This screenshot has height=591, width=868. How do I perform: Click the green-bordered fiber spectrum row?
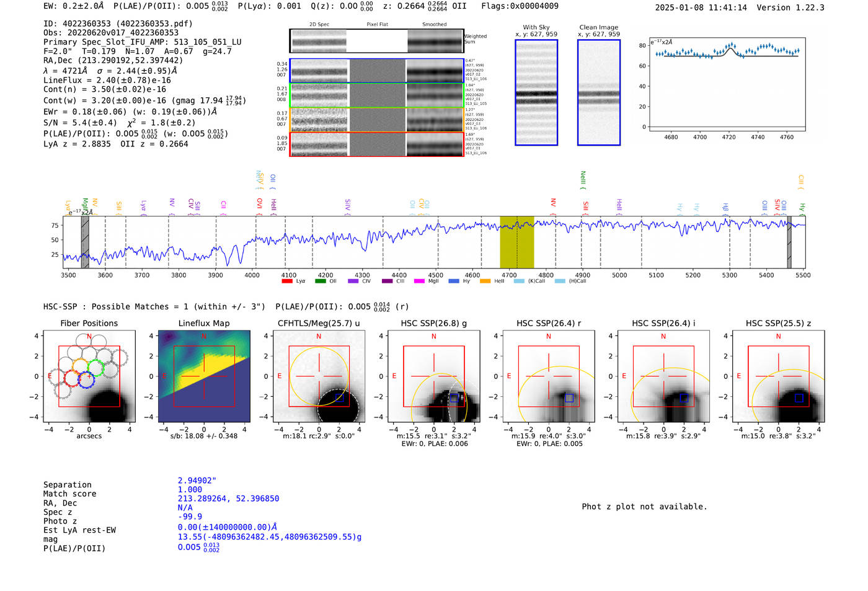click(376, 96)
